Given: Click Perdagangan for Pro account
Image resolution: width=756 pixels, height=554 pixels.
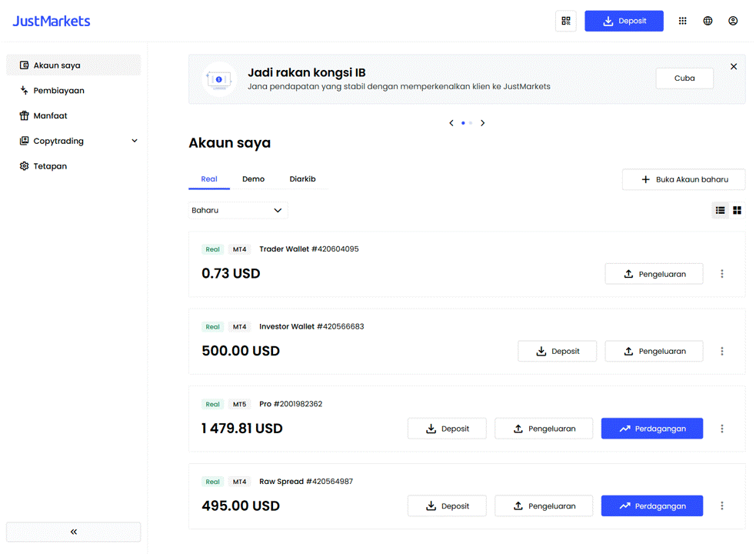Looking at the screenshot, I should pos(651,429).
